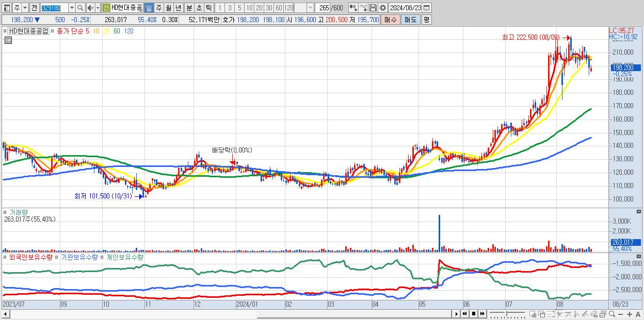
Task: Click the HD현대중공업 chart legend label
Action: pos(29,31)
